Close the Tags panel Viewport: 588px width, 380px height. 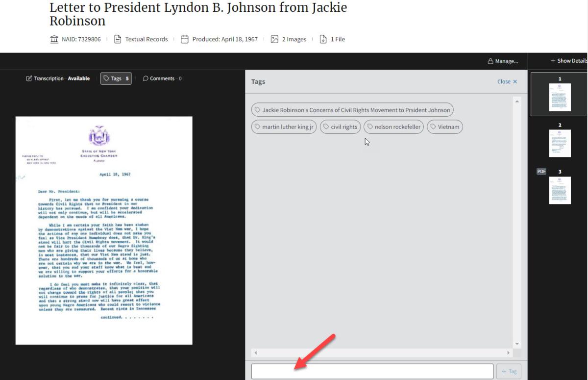click(x=507, y=82)
